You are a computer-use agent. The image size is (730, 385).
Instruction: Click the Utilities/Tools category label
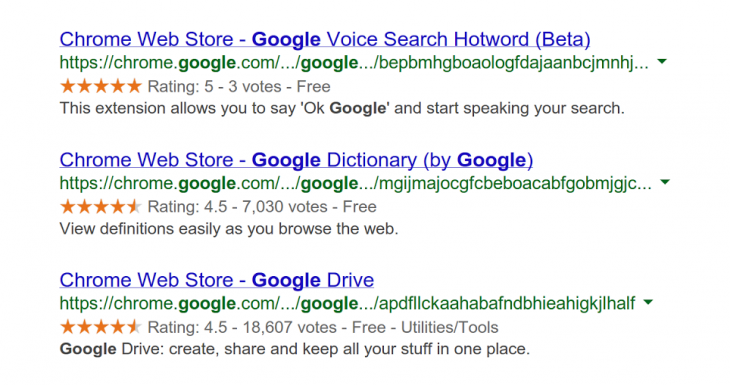450,327
